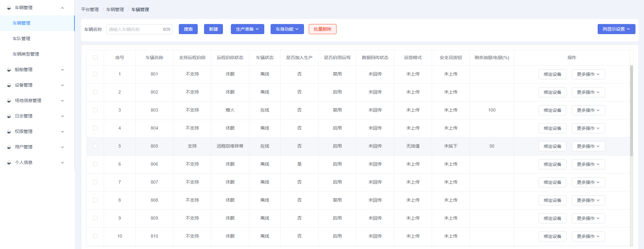Click the 场地信息管理 sidebar icon
The image size is (644, 249).
9,101
